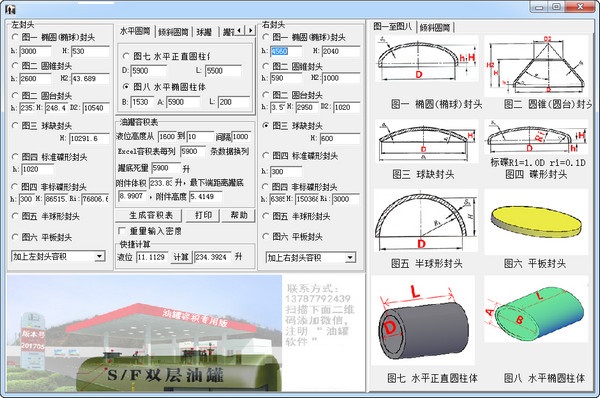View 图七 水平正直圆柱体 cylinder image

424,321
